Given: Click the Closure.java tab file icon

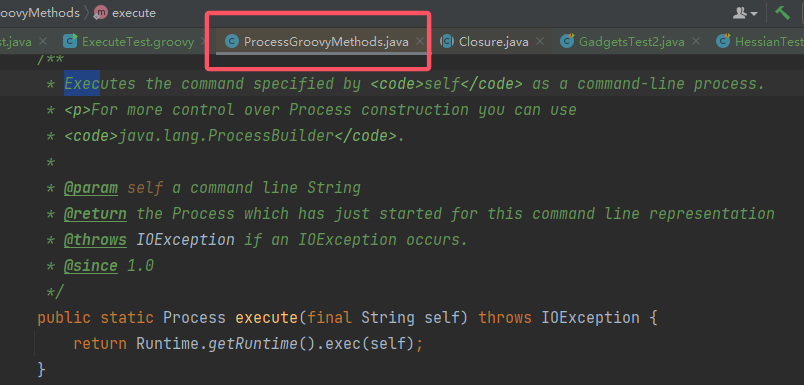Looking at the screenshot, I should (x=447, y=42).
